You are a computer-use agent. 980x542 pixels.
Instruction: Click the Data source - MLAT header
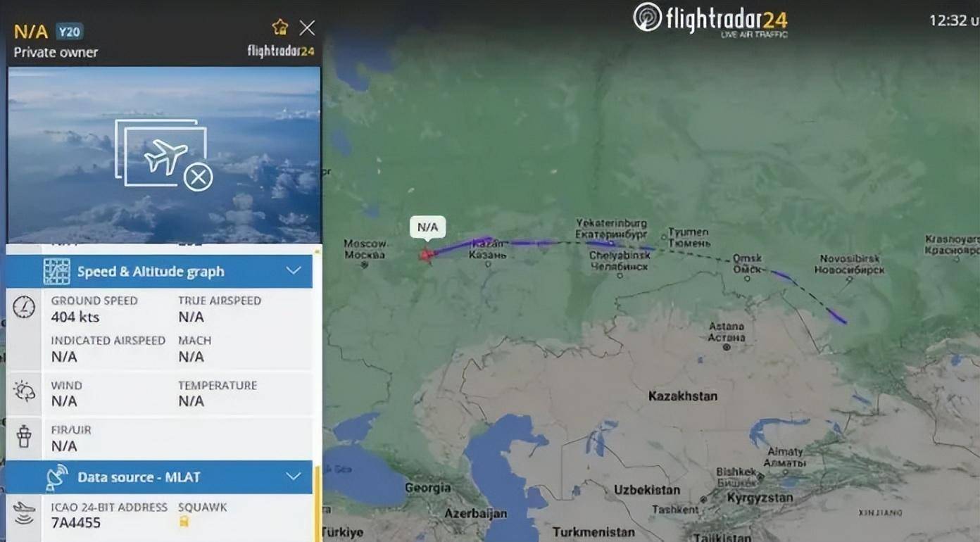click(x=159, y=477)
